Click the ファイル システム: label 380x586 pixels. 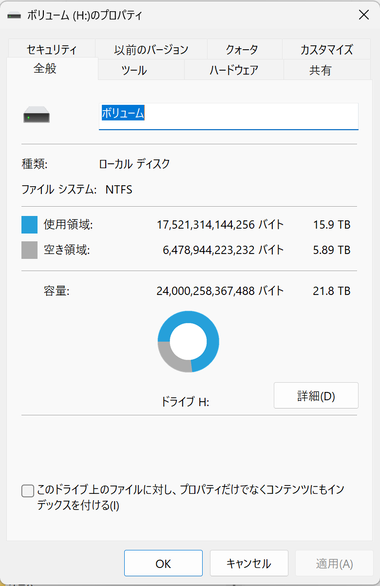point(59,190)
